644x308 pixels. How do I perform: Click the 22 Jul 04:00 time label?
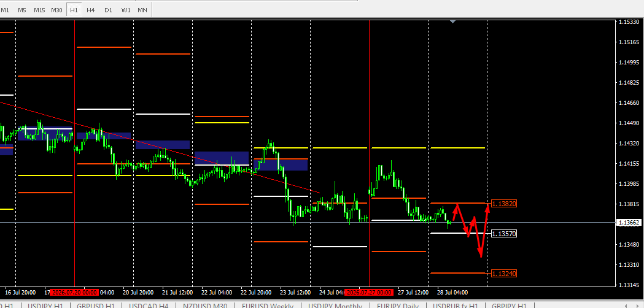(217, 293)
